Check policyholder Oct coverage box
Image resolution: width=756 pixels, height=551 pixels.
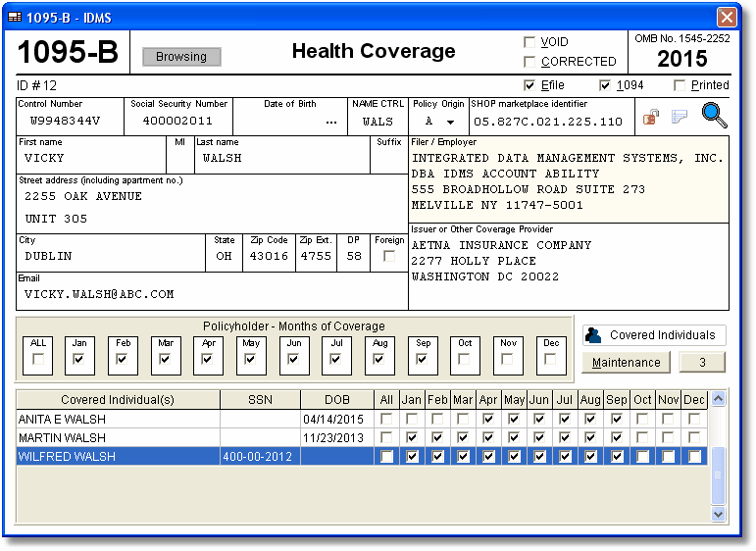coord(464,359)
